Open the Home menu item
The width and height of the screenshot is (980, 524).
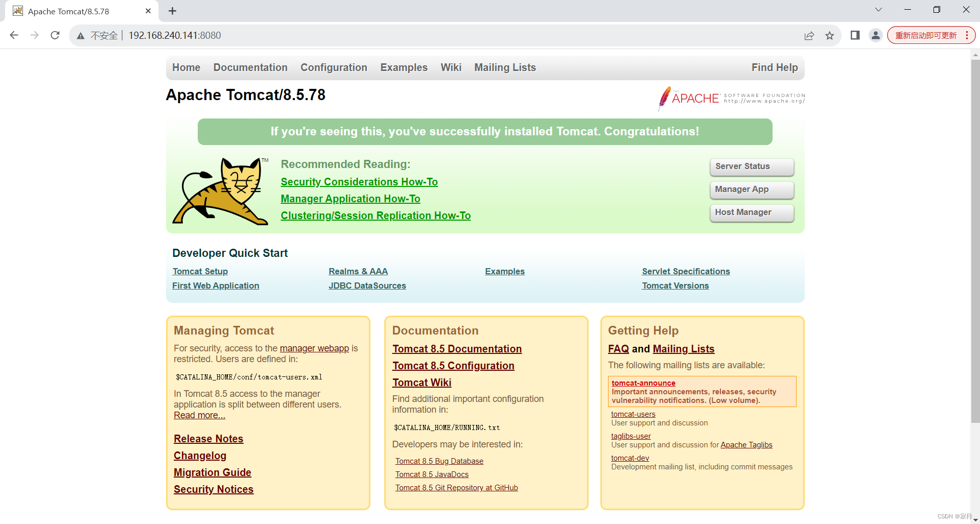(x=186, y=67)
